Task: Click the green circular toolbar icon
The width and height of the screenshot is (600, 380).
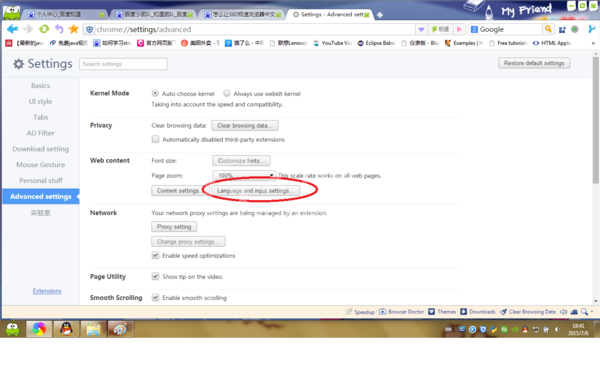Action: tap(574, 29)
